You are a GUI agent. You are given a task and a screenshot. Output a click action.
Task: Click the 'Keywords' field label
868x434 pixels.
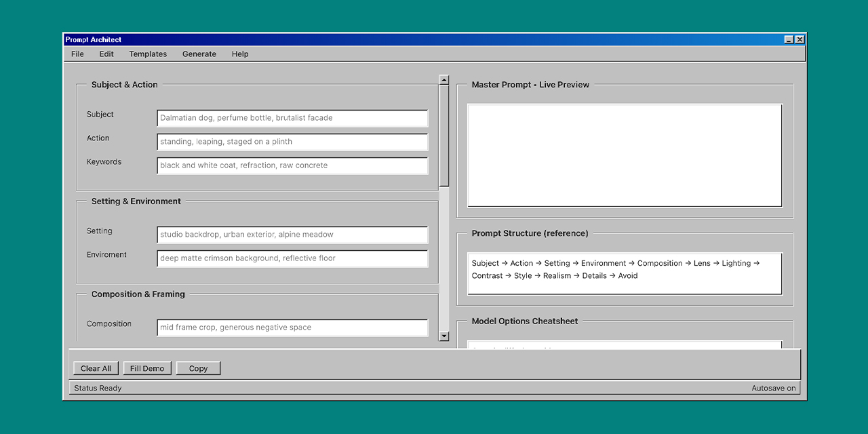104,162
